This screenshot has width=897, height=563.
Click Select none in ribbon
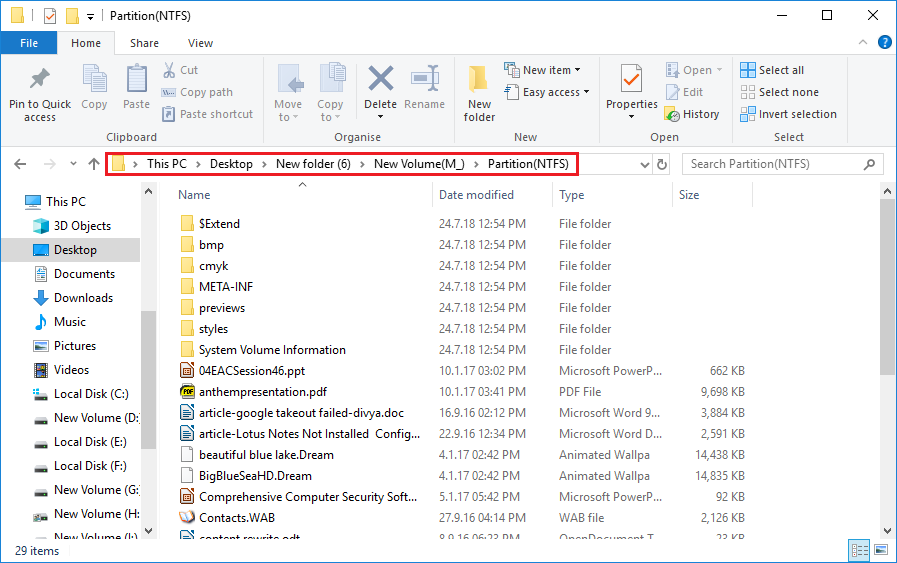tap(779, 92)
